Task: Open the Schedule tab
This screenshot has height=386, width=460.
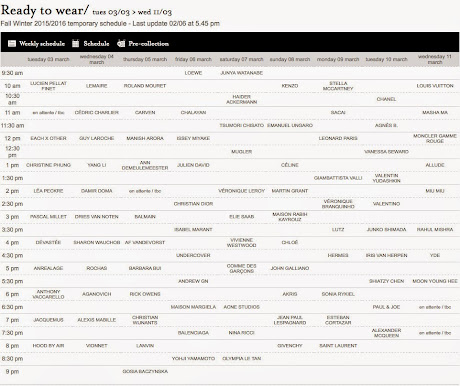Action: coord(96,43)
